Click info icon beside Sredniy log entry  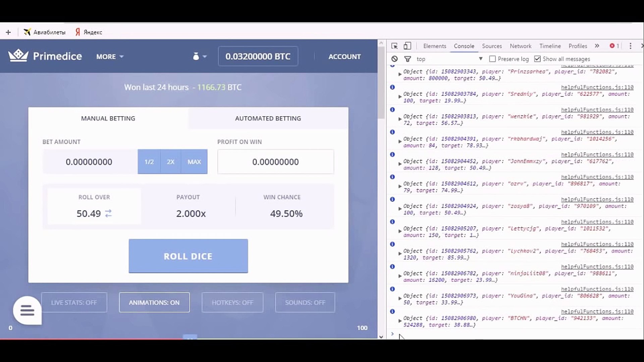pos(392,87)
